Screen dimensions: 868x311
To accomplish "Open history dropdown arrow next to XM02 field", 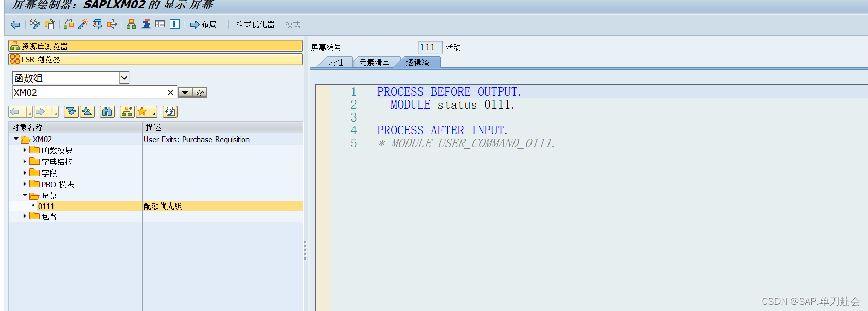I will tap(185, 93).
